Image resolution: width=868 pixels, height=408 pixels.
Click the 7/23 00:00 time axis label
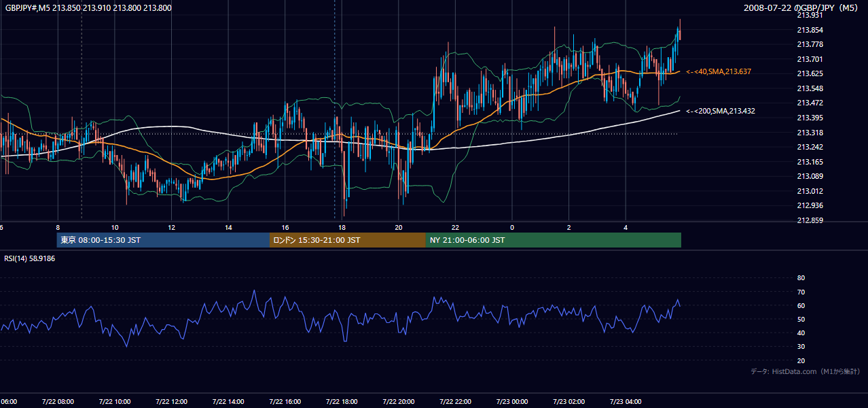(x=511, y=402)
